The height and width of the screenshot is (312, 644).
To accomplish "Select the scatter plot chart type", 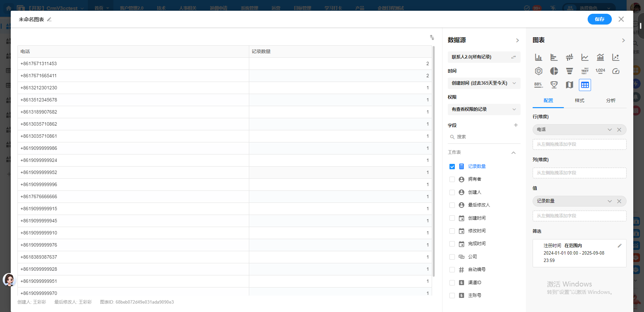I will point(615,57).
